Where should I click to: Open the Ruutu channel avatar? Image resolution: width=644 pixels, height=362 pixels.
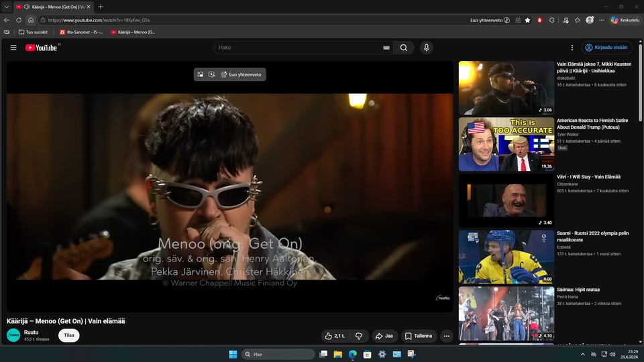[x=13, y=335]
